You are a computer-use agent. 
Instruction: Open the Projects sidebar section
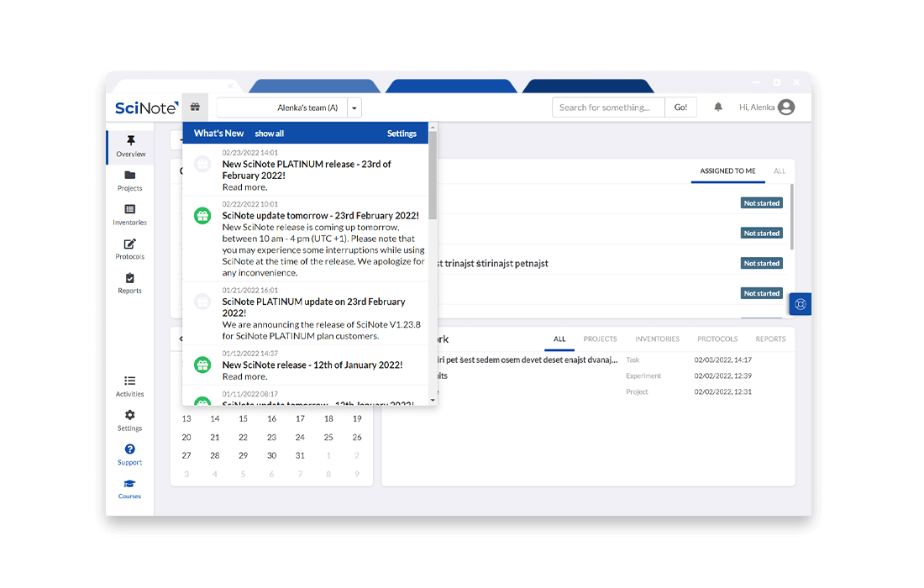(x=129, y=181)
